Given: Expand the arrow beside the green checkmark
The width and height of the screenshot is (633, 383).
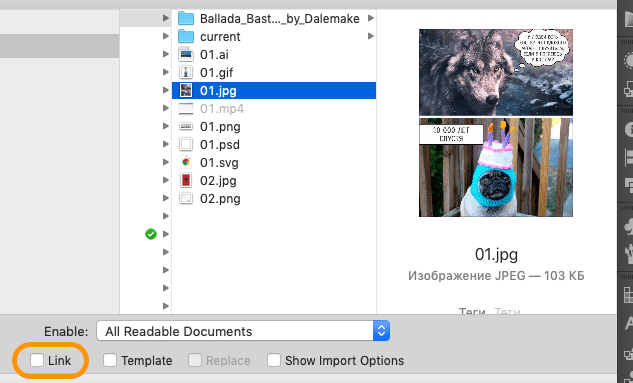Looking at the screenshot, I should (166, 234).
